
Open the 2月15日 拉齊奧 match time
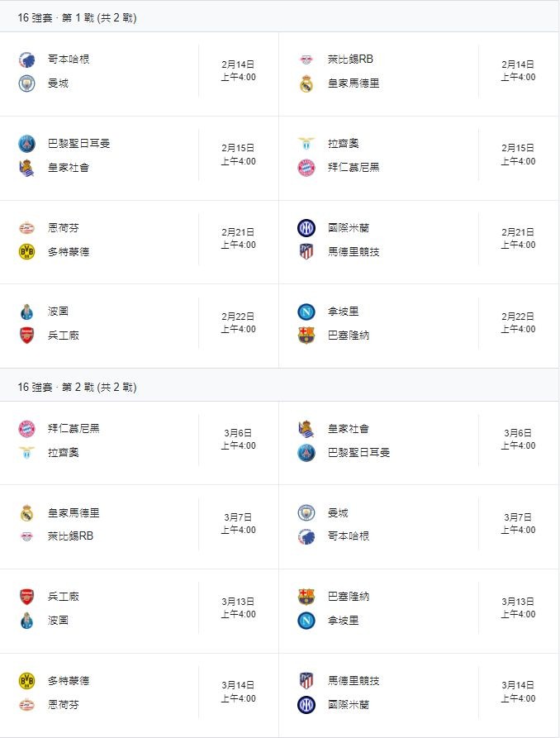(x=518, y=155)
